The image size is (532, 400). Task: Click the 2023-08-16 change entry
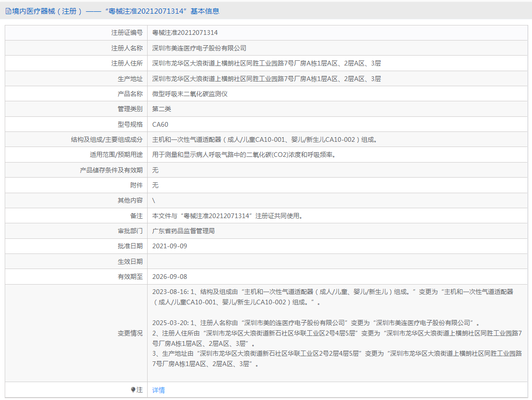332,297
